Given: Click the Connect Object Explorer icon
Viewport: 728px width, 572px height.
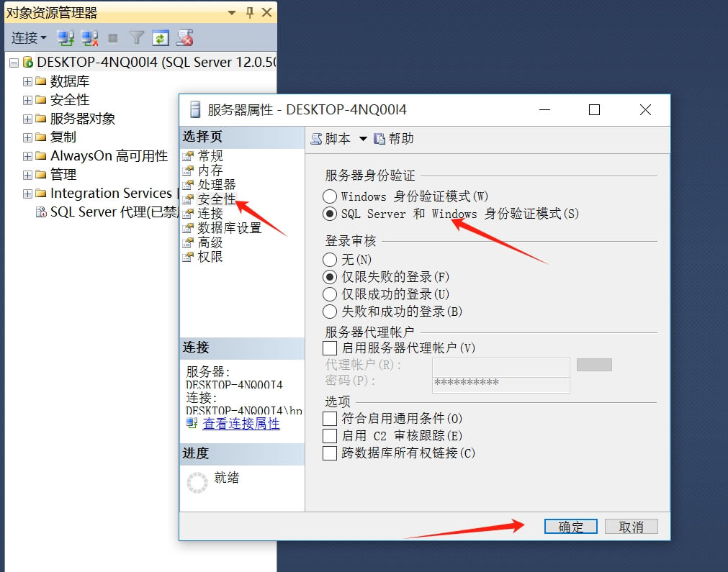Looking at the screenshot, I should point(66,38).
